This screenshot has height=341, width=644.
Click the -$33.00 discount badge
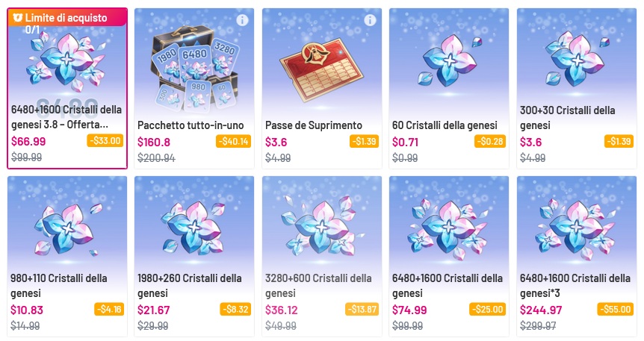point(105,141)
